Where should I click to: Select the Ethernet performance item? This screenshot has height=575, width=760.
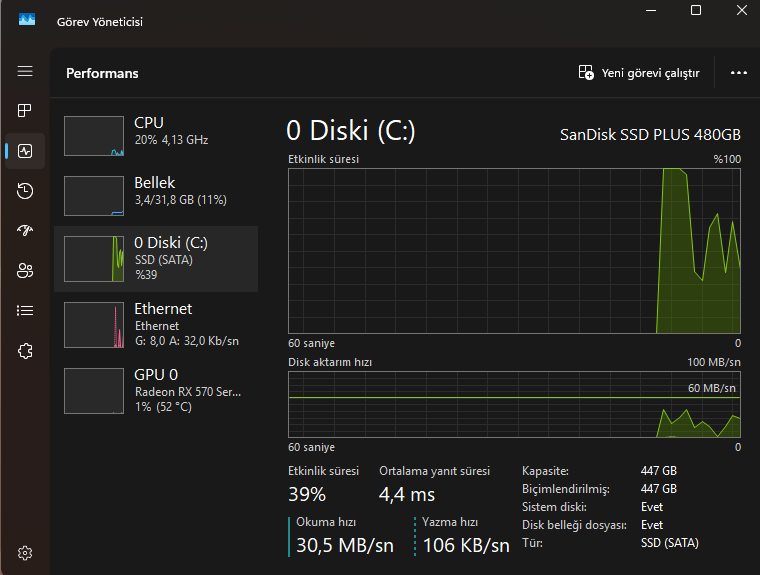pyautogui.click(x=156, y=325)
